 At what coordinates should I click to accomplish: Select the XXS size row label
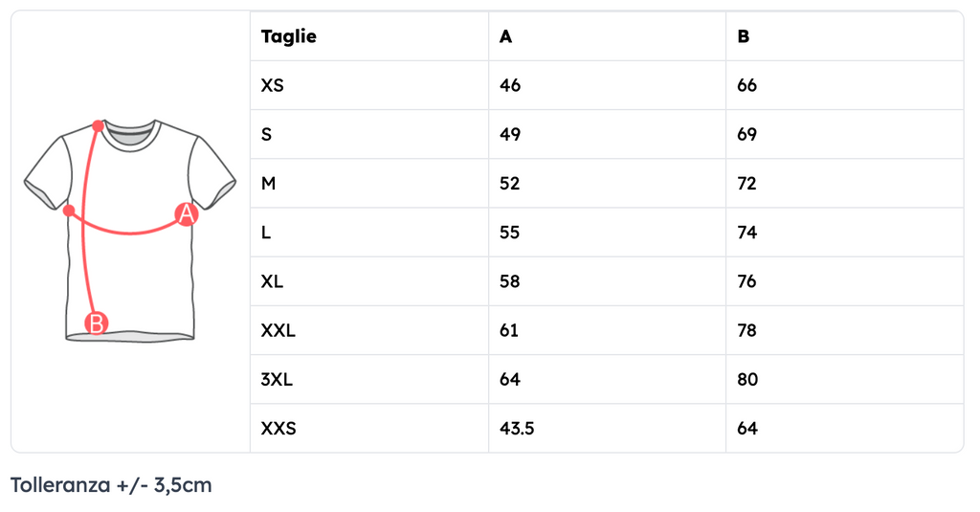pos(278,428)
